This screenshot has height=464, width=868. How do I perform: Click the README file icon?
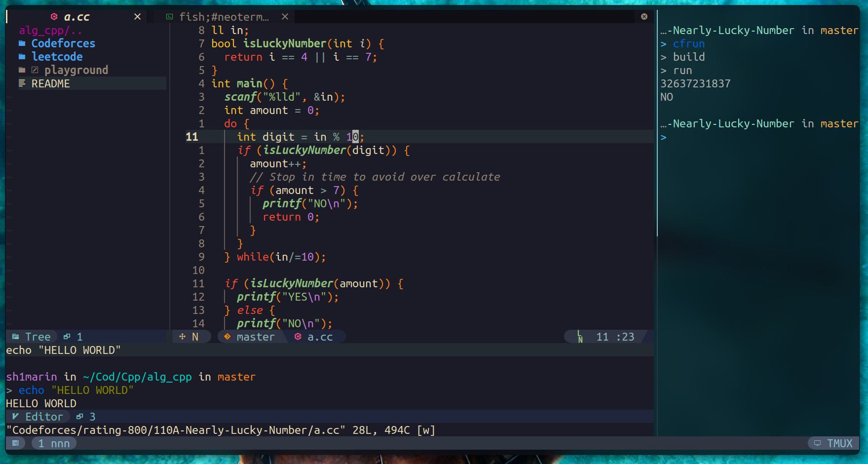coord(22,83)
